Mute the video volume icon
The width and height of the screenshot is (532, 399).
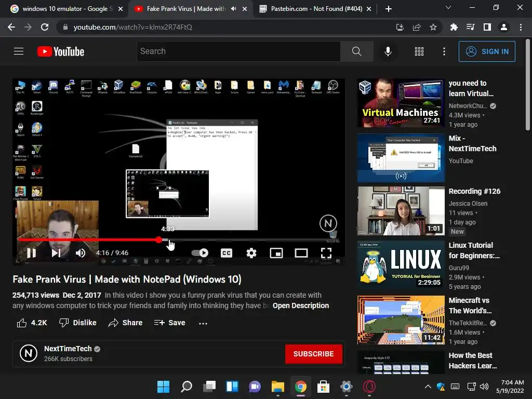[81, 253]
